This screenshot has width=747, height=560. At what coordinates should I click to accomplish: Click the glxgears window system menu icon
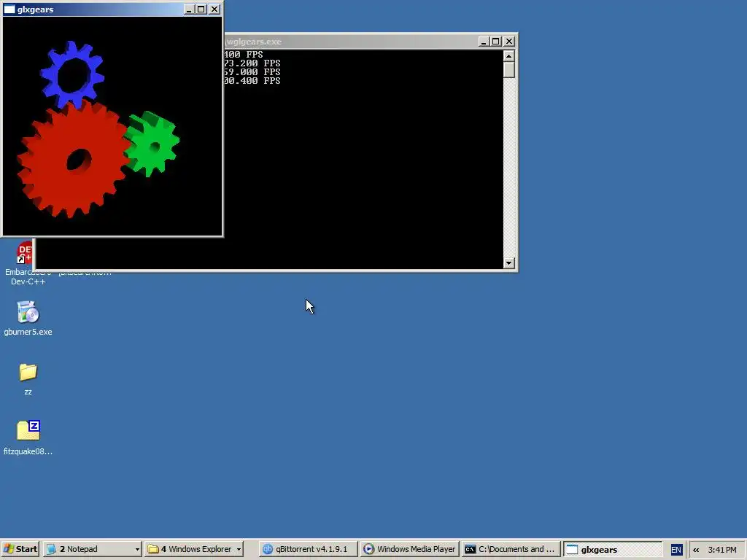9,9
